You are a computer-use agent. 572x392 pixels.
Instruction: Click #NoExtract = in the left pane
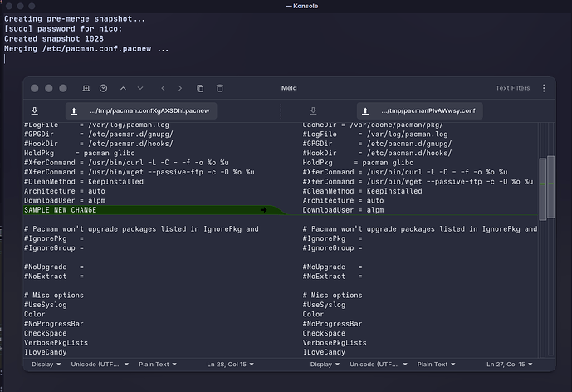pyautogui.click(x=54, y=277)
